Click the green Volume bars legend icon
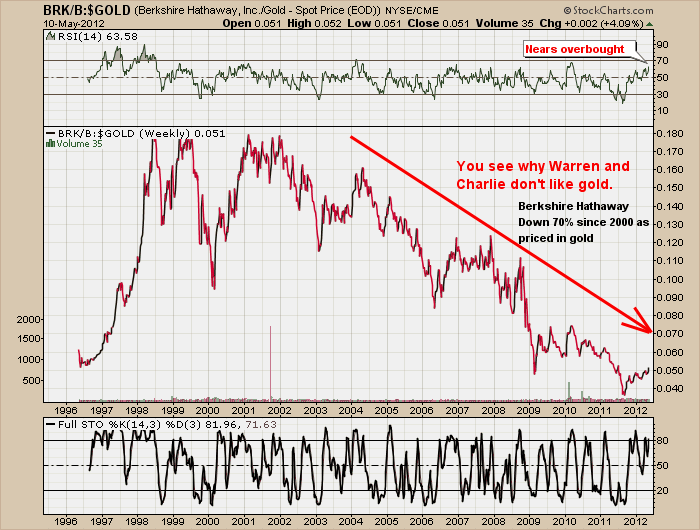 (x=50, y=144)
